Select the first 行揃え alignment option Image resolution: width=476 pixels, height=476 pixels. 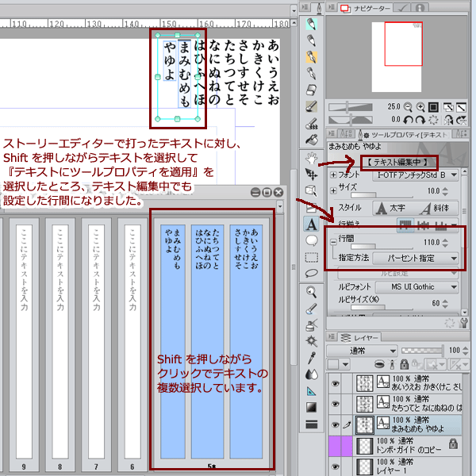(x=405, y=225)
